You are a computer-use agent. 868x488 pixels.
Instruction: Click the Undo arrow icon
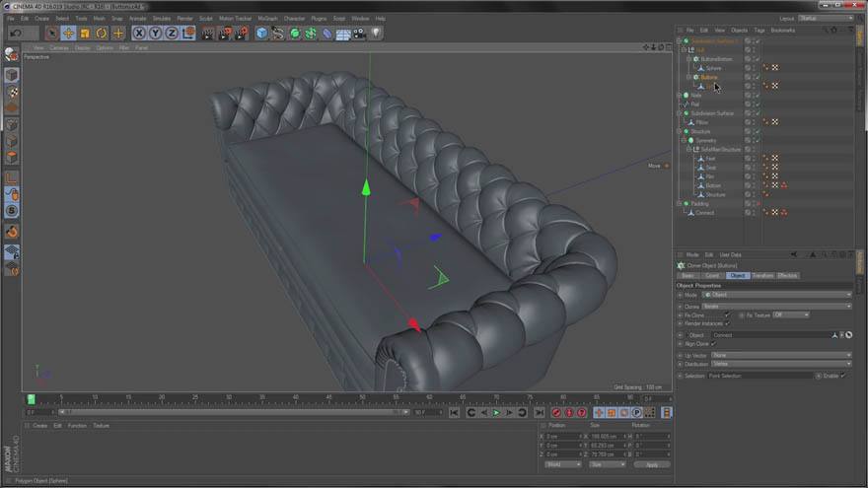pyautogui.click(x=16, y=34)
